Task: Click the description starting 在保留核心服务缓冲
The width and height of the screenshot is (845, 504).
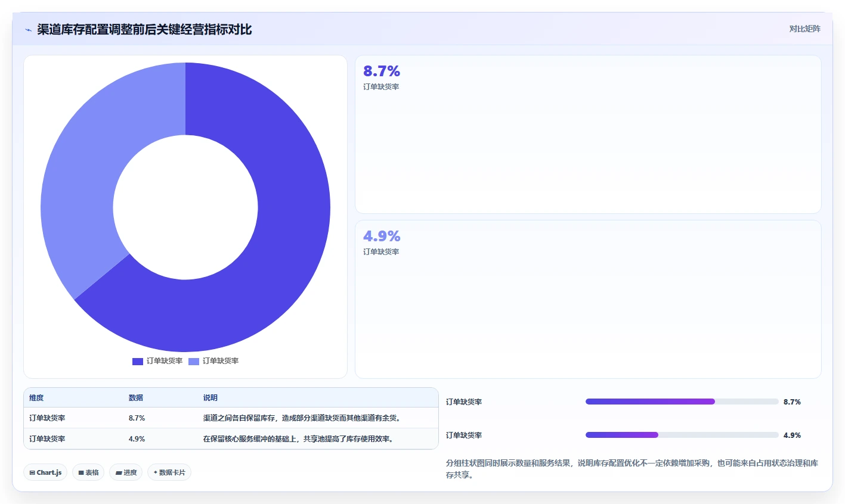Action: click(x=298, y=439)
